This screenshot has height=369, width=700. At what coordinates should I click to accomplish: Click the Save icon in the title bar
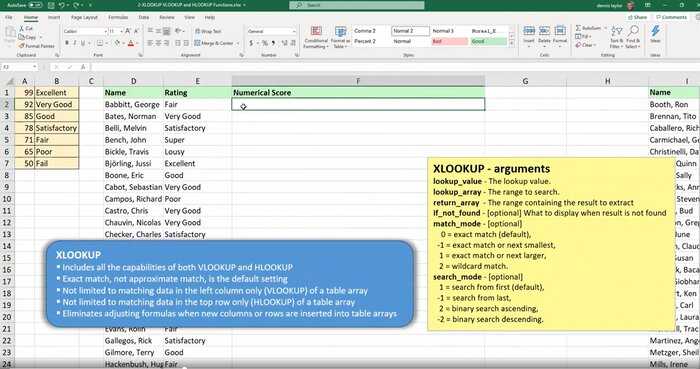51,5
